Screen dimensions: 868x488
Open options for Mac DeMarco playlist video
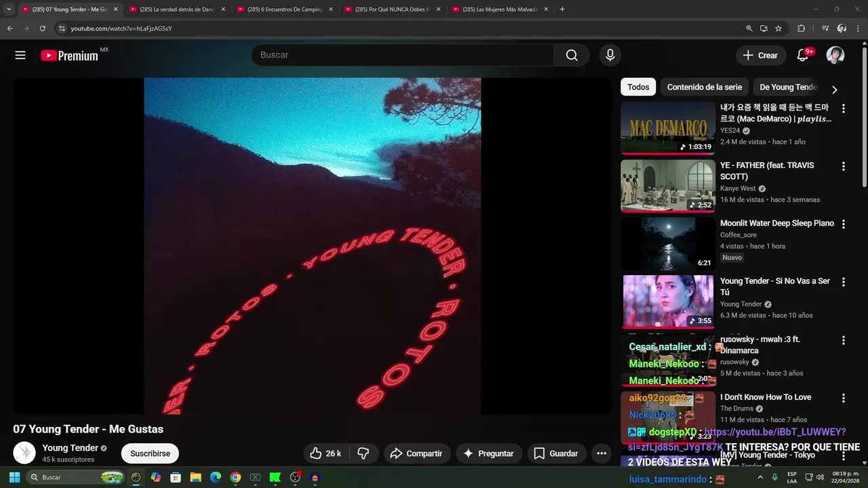pyautogui.click(x=844, y=108)
